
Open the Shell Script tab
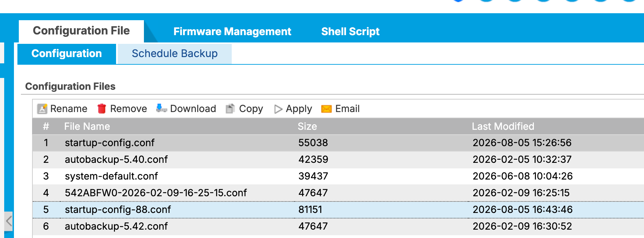[350, 31]
